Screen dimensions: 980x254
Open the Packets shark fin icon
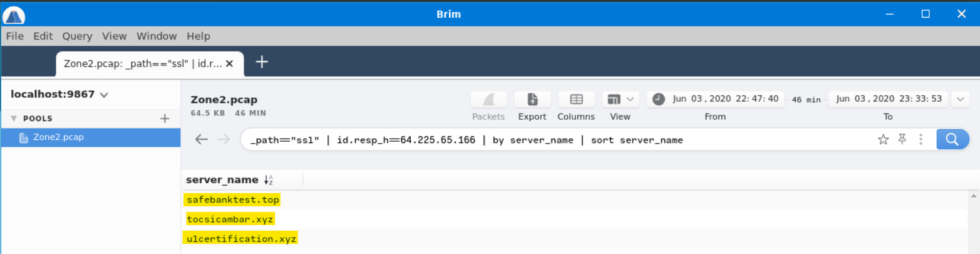pyautogui.click(x=488, y=99)
